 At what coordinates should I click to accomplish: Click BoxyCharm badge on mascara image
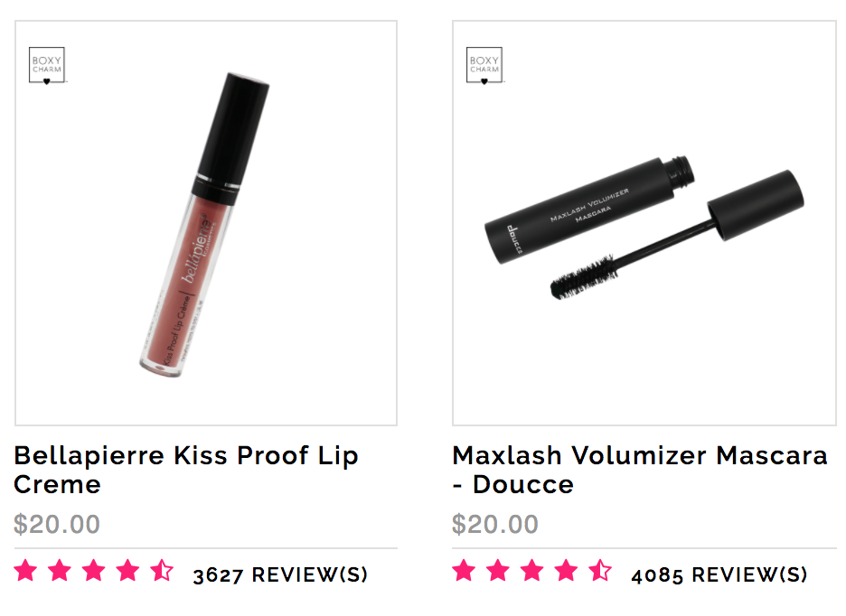pos(484,66)
